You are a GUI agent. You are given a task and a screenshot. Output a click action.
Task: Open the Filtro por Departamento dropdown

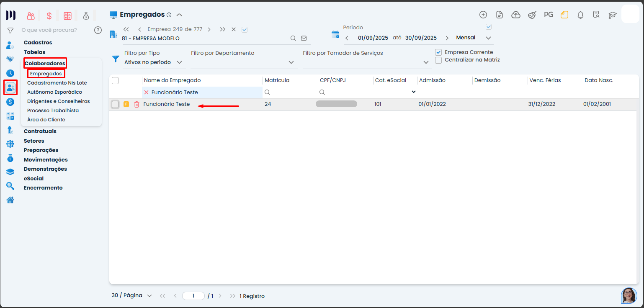click(x=244, y=62)
